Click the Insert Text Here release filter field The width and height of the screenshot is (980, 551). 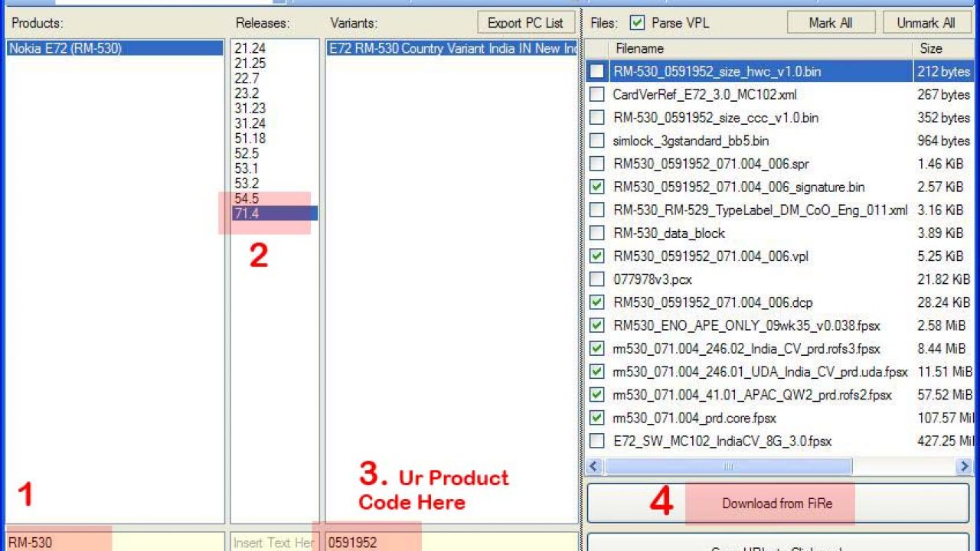274,542
